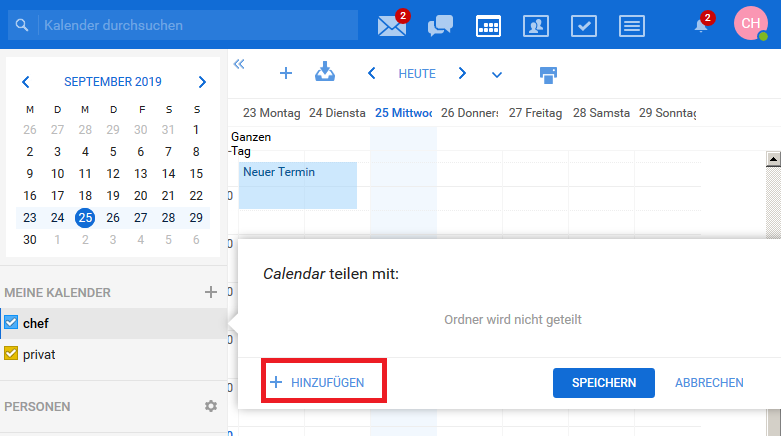This screenshot has width=781, height=436.
Task: Go to next month in mini calendar
Action: click(x=202, y=82)
